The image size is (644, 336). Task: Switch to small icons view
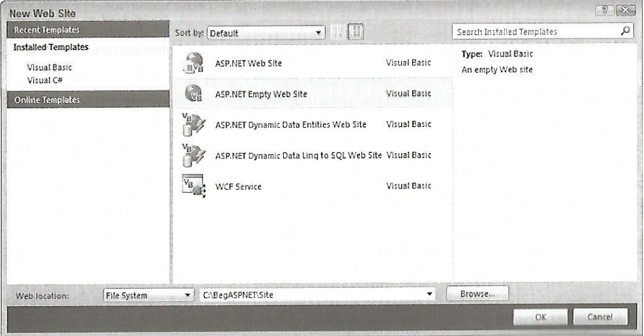click(337, 32)
